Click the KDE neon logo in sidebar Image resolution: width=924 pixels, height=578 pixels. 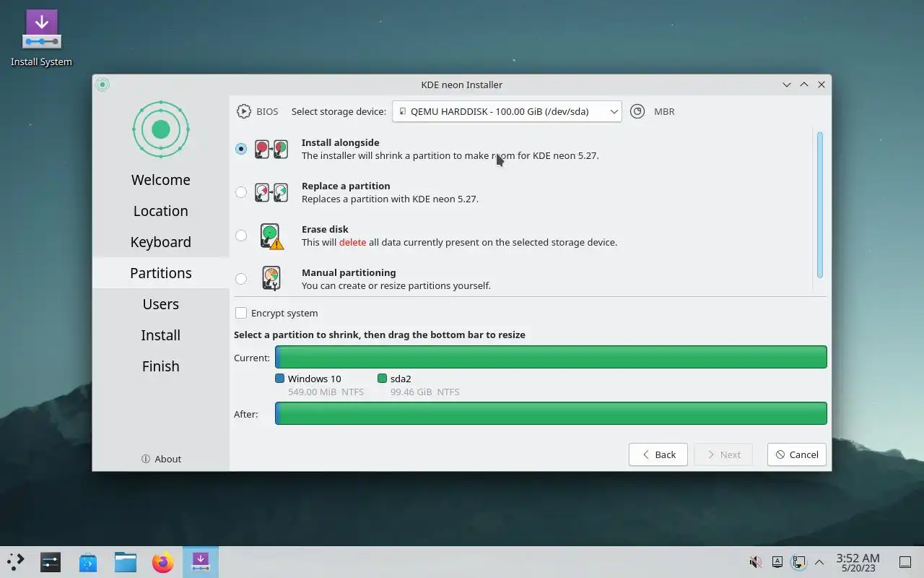161,129
